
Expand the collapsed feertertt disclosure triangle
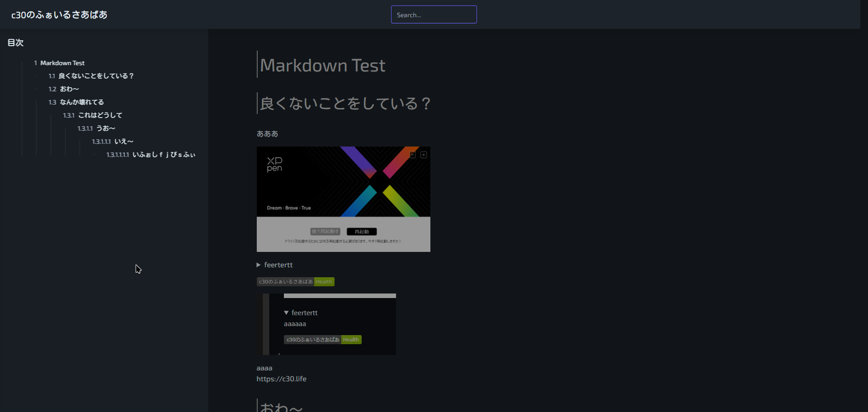259,265
